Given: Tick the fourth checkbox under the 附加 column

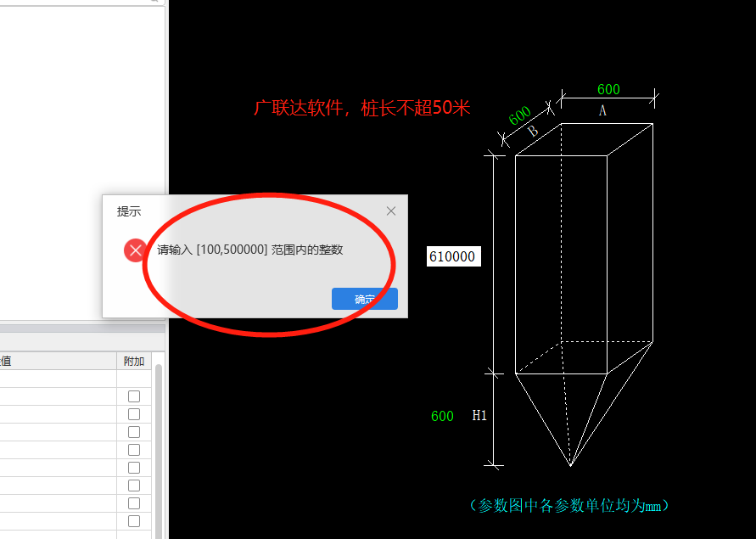Looking at the screenshot, I should point(134,450).
